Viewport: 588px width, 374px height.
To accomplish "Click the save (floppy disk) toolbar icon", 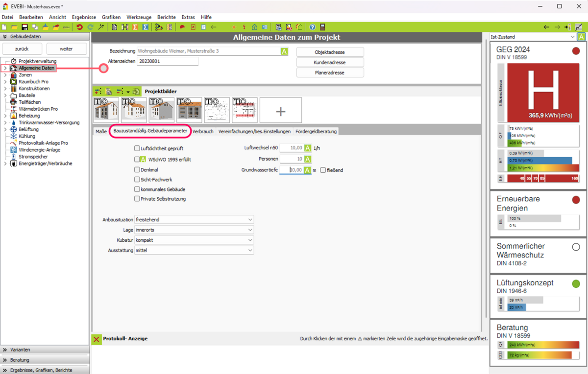I will point(24,27).
